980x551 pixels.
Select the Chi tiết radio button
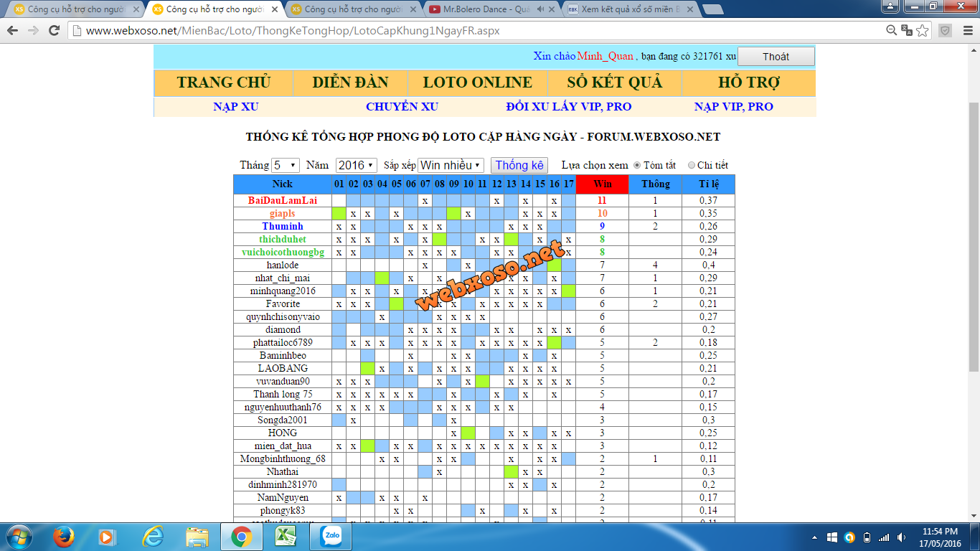click(692, 165)
